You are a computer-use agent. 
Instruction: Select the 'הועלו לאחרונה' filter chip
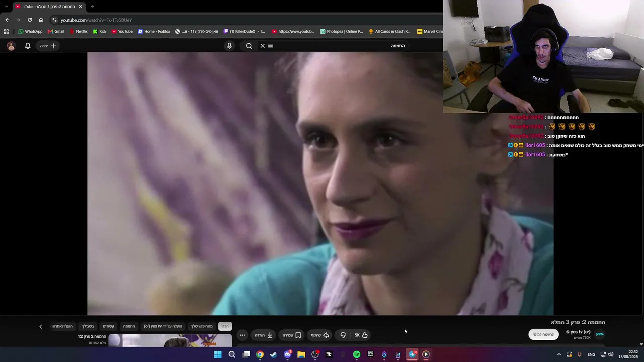[x=62, y=326]
